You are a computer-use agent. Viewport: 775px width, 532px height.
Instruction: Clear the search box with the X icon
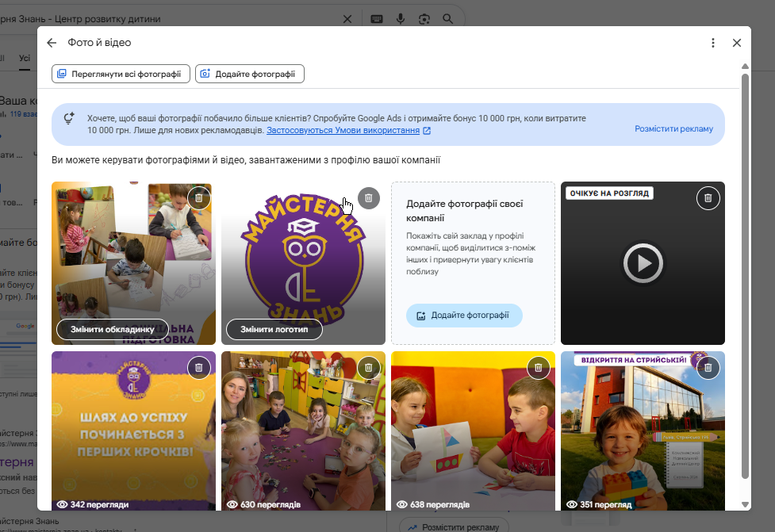[x=347, y=19]
